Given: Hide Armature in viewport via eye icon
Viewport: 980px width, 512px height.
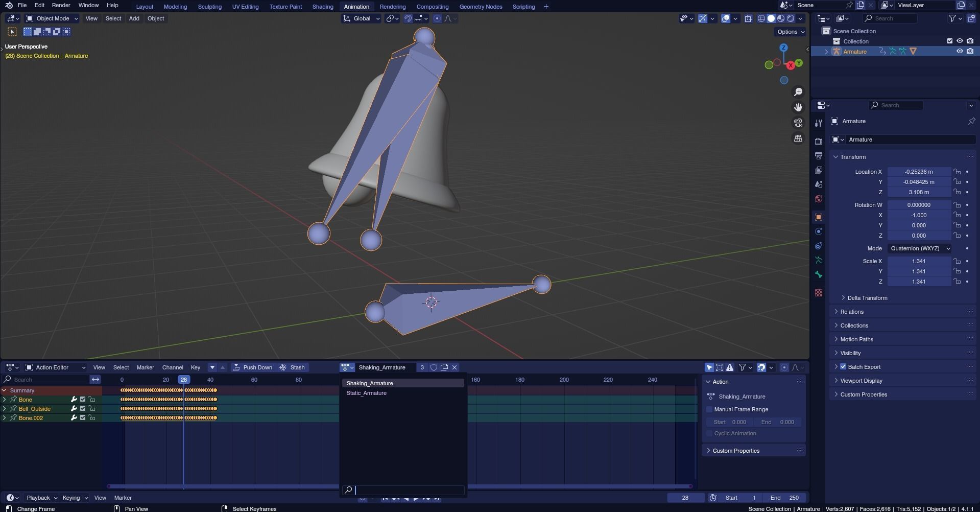Looking at the screenshot, I should tap(960, 52).
